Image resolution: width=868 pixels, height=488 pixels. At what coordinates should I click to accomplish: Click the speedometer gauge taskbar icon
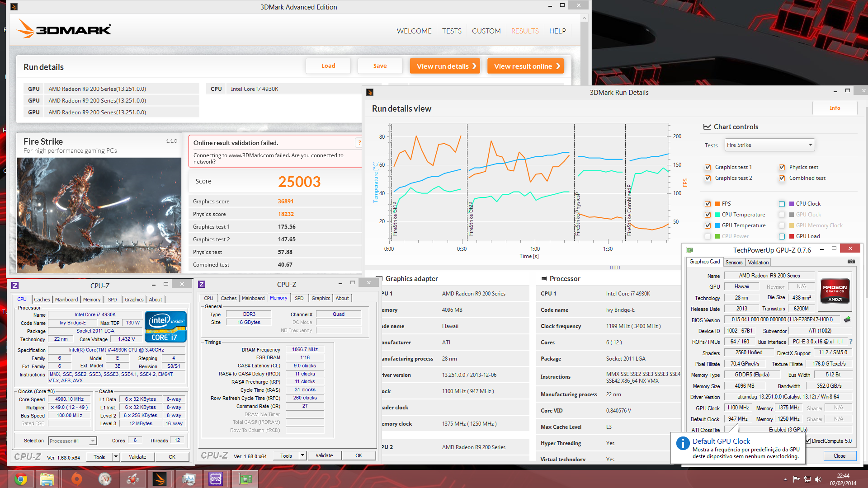pos(105,479)
